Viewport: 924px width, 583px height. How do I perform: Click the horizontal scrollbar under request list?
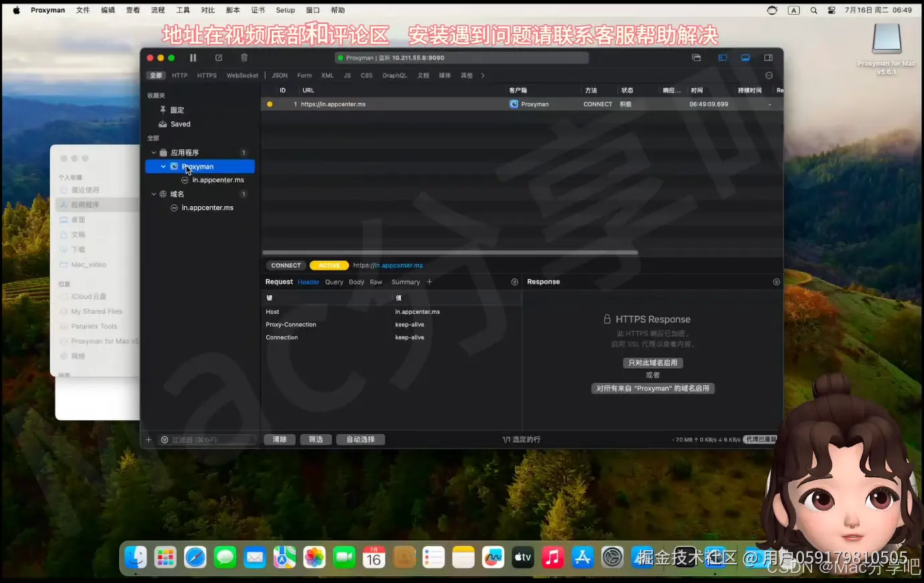pyautogui.click(x=450, y=253)
